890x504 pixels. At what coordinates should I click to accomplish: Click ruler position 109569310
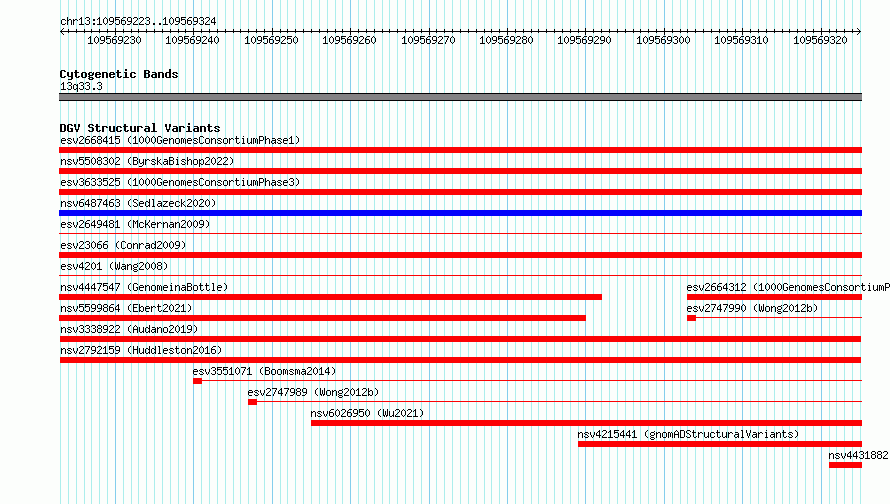click(x=741, y=40)
